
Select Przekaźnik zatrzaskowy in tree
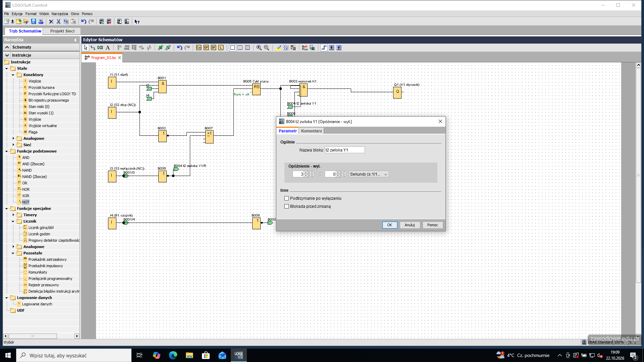click(47, 259)
